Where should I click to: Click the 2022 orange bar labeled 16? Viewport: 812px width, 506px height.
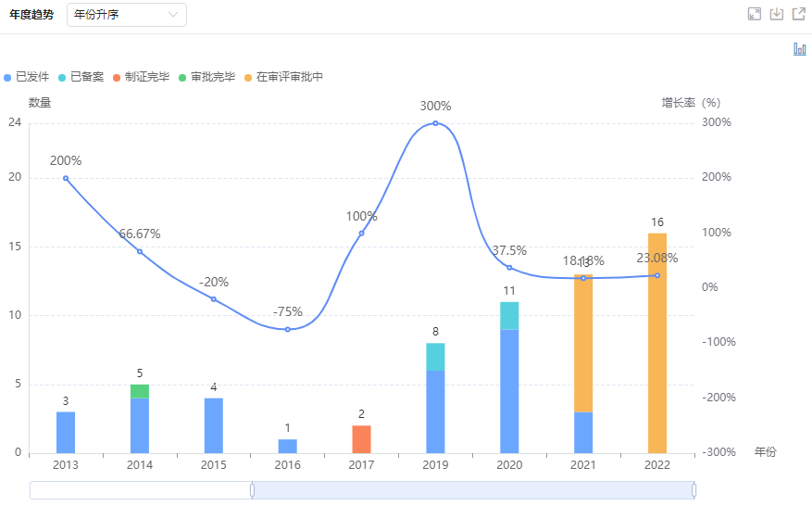pyautogui.click(x=657, y=343)
